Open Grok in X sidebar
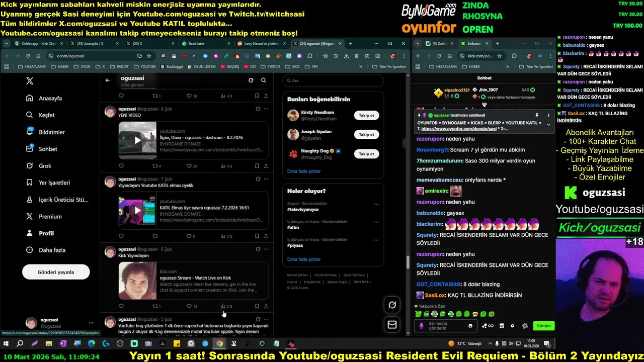This screenshot has width=644, height=362. [39, 166]
